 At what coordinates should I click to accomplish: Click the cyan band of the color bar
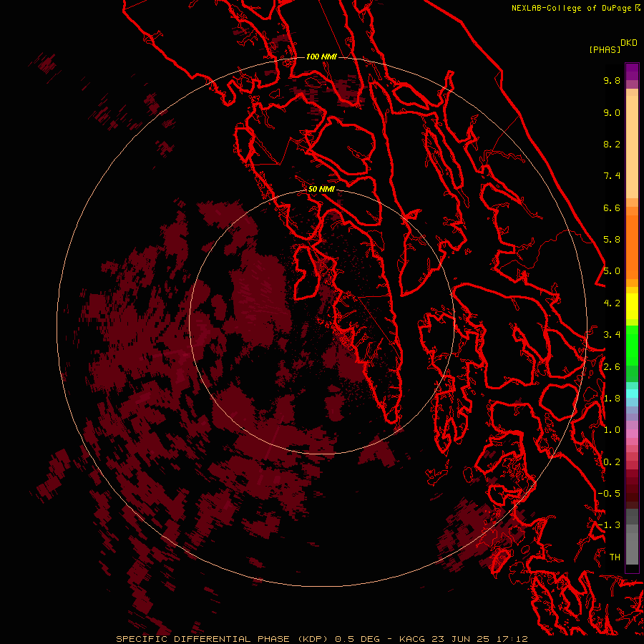[x=632, y=393]
